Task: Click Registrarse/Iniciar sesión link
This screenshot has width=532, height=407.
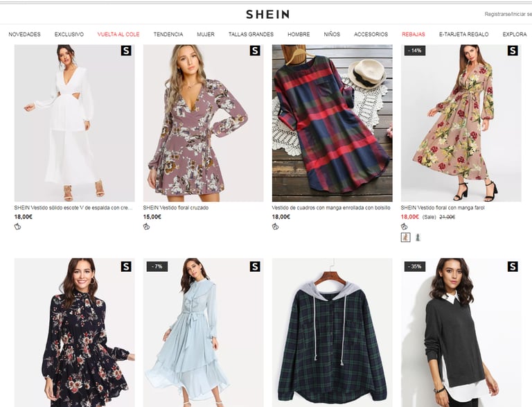Action: coord(508,15)
